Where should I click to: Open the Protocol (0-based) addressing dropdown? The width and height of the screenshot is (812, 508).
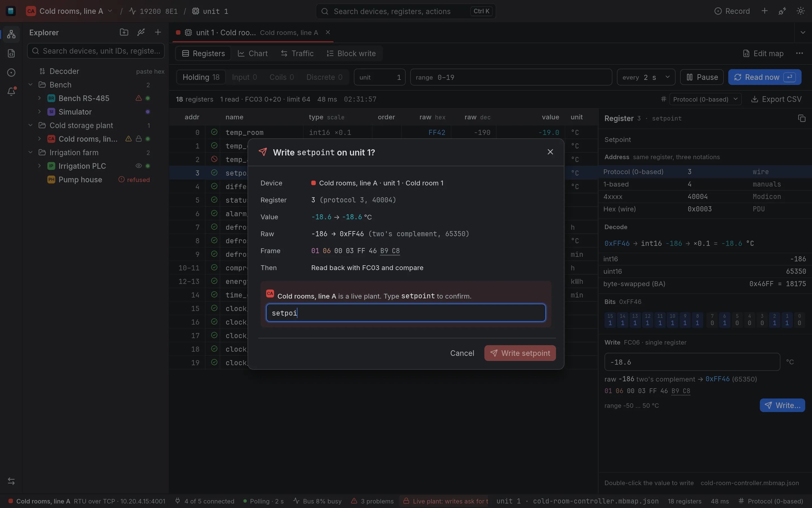click(x=705, y=99)
